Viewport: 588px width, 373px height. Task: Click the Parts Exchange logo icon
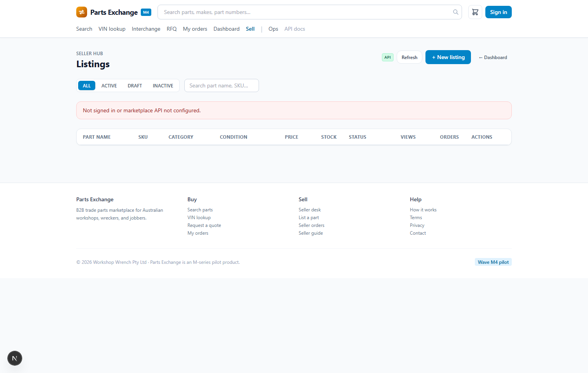coord(82,12)
